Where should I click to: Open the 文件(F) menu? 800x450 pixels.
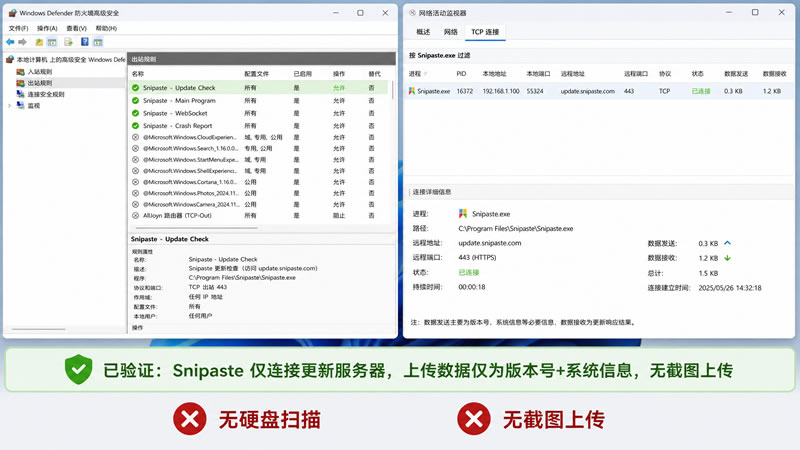18,29
